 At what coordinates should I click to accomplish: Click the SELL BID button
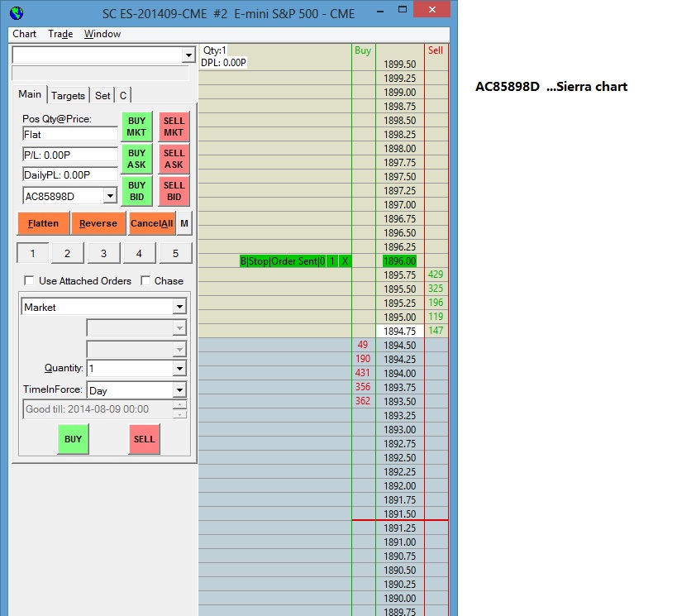(x=174, y=191)
